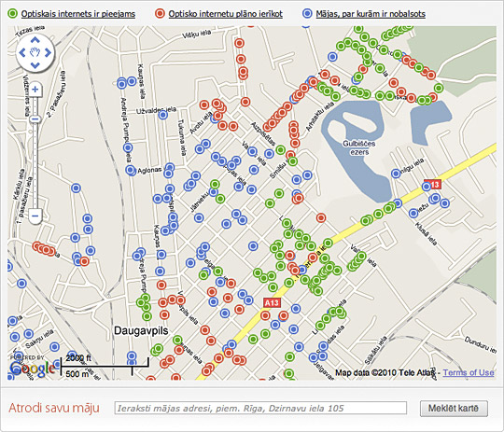
Task: Click the 'Meklēt kartē' button
Action: point(454,409)
